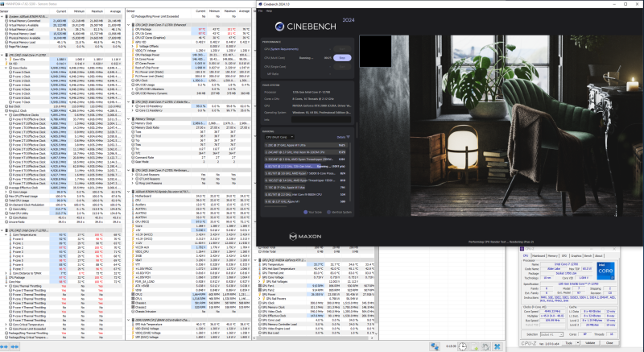Click the Tools button in CPU-Z
The width and height of the screenshot is (644, 352).
tap(568, 343)
